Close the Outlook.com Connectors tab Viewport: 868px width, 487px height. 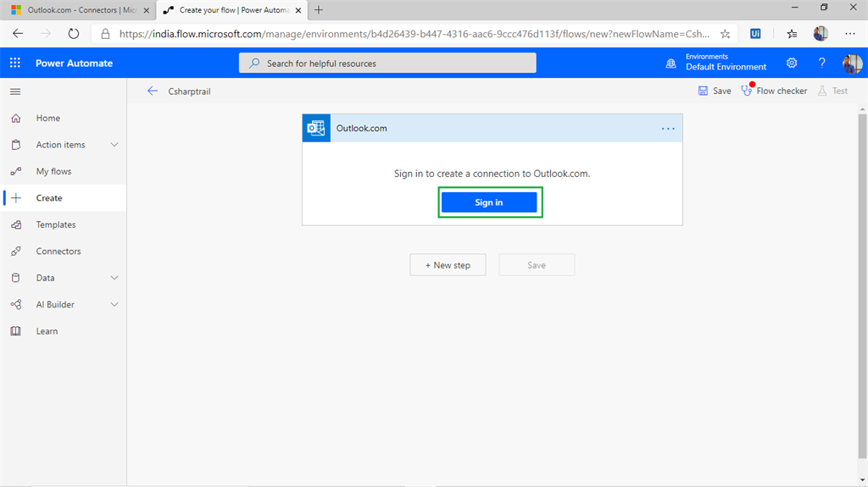[146, 10]
